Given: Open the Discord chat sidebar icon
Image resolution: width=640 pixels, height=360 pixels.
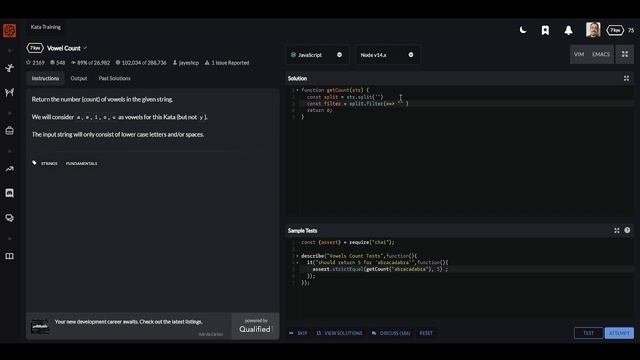Looking at the screenshot, I should click(x=9, y=193).
